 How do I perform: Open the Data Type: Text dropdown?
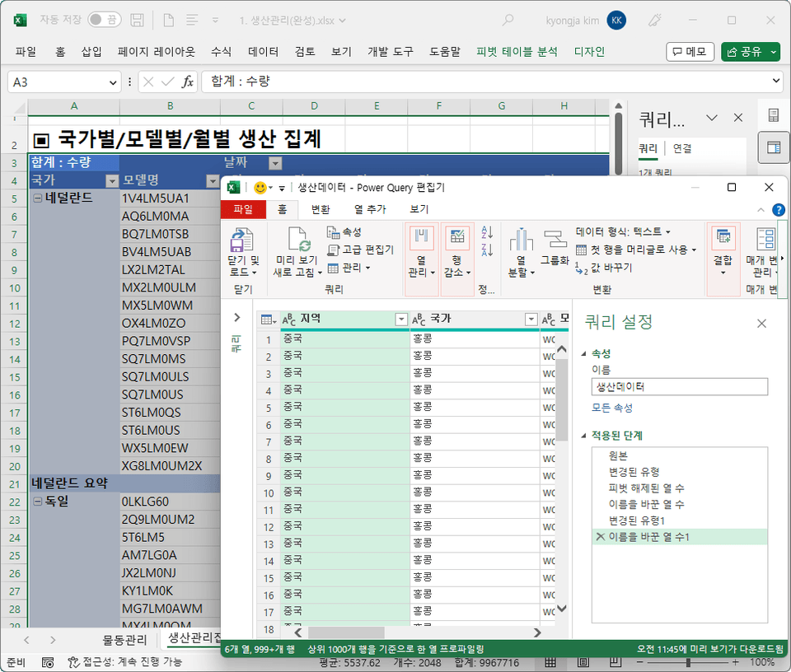[x=623, y=232]
